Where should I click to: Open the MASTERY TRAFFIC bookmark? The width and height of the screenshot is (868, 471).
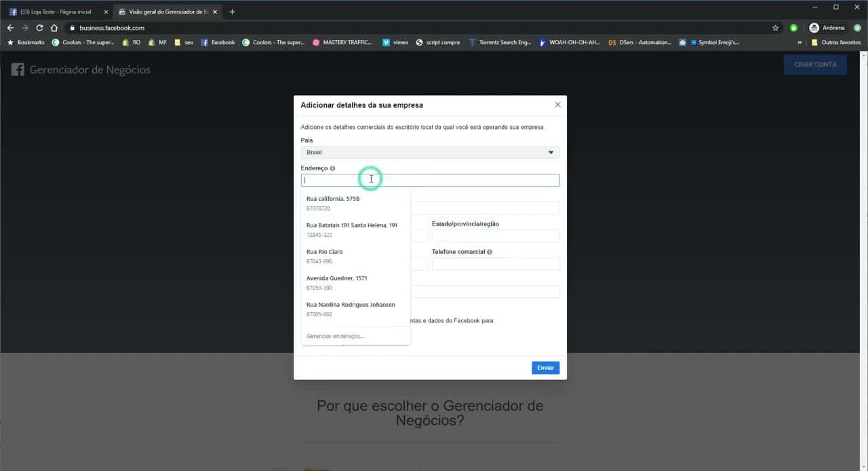pyautogui.click(x=342, y=42)
